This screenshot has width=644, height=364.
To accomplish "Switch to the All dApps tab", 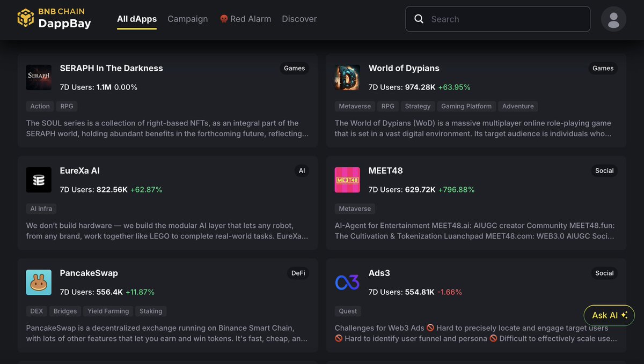I will 137,19.
